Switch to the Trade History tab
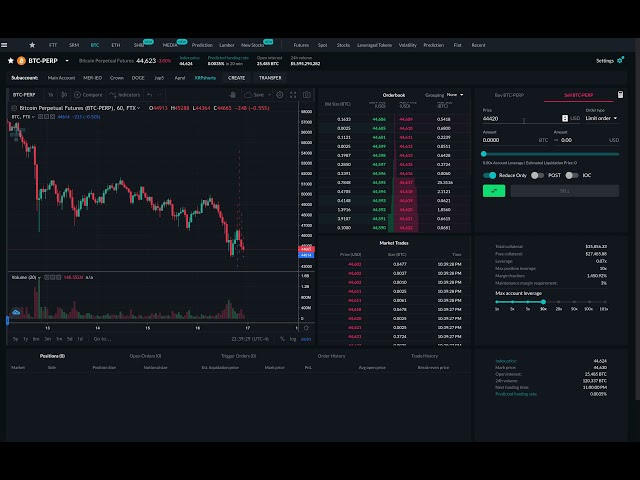 [x=424, y=356]
